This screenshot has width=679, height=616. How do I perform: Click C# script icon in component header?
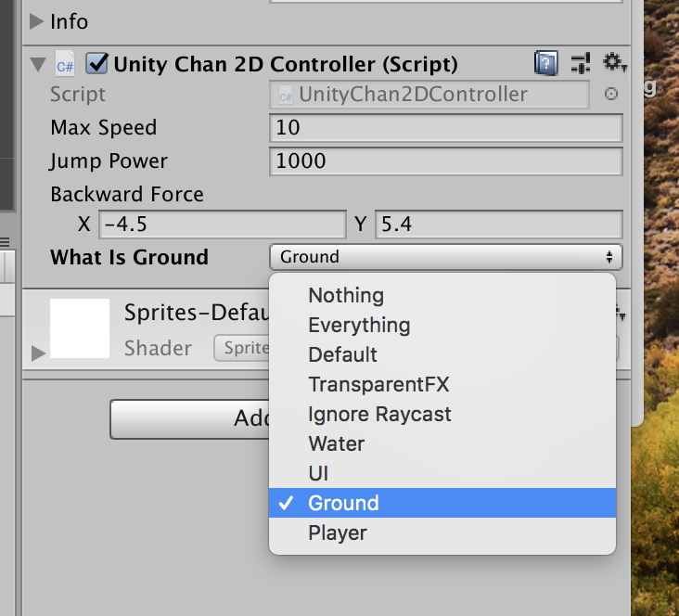pyautogui.click(x=65, y=64)
